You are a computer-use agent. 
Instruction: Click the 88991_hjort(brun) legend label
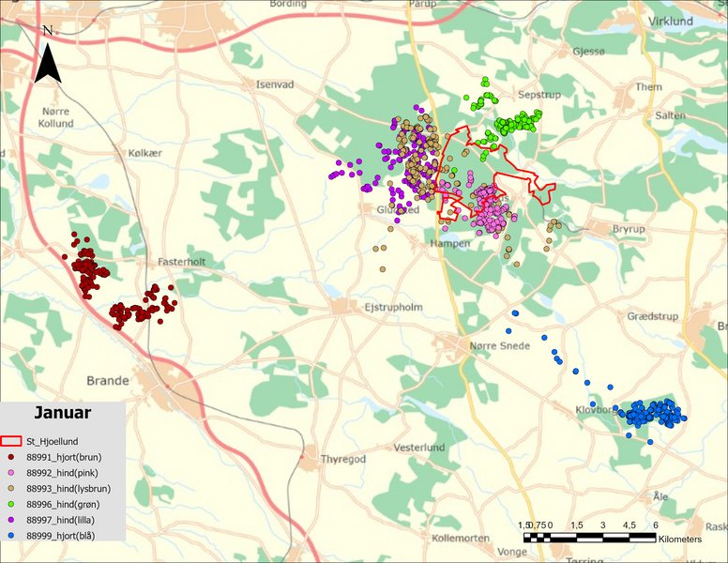70,456
